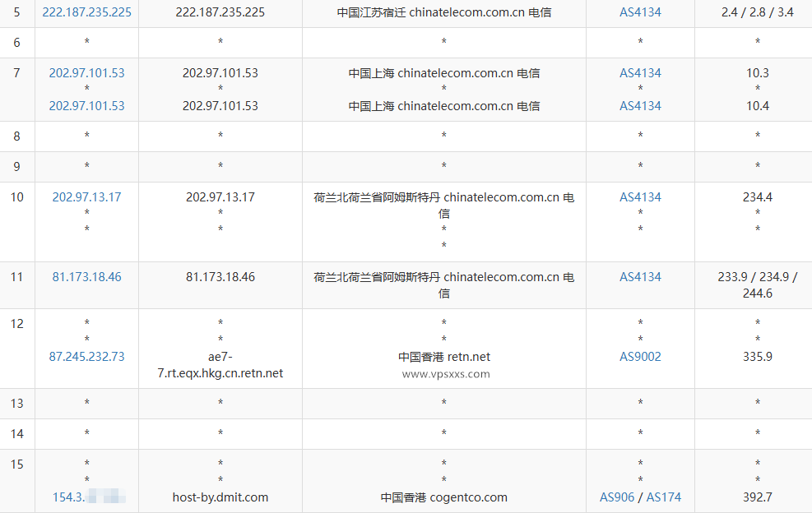This screenshot has width=812, height=513.
Task: Click AS4134 link in hop 5 row
Action: (640, 12)
